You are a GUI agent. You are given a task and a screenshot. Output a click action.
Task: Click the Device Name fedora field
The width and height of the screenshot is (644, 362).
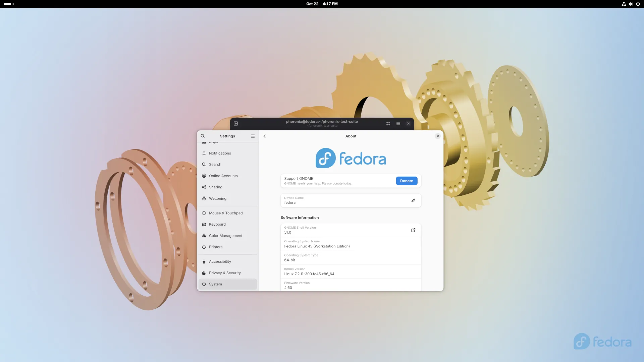351,200
